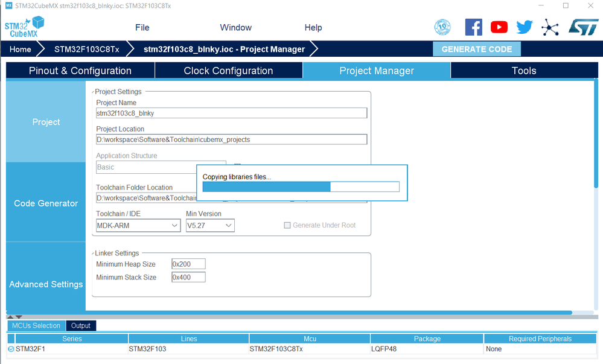Click the GENERATE CODE button
Viewport: 603px width, 364px height.
click(x=477, y=49)
